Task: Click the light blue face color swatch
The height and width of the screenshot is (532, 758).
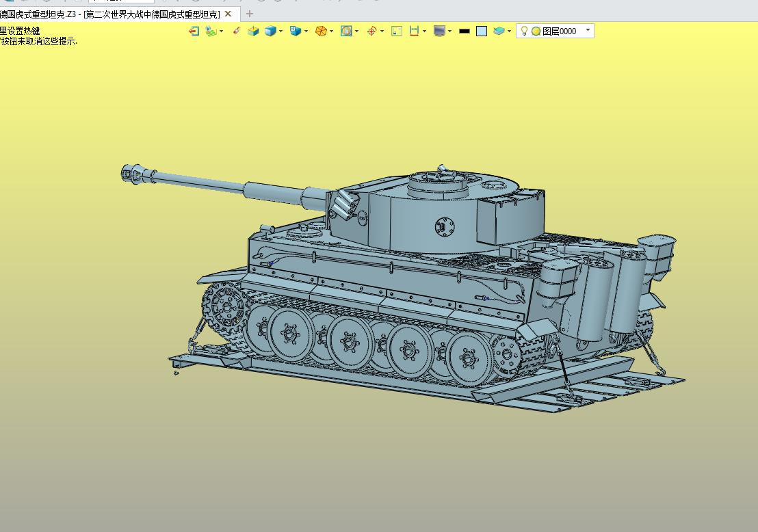Action: pyautogui.click(x=482, y=31)
